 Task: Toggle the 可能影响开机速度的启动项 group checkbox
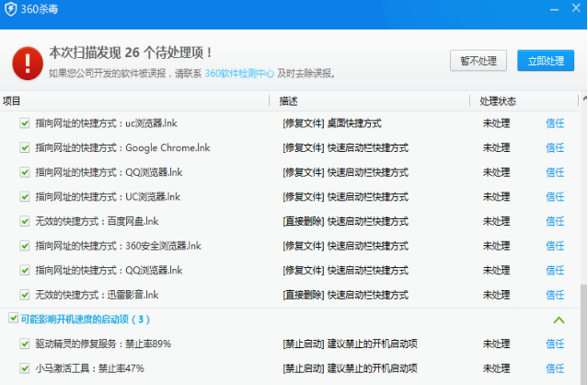pyautogui.click(x=13, y=319)
